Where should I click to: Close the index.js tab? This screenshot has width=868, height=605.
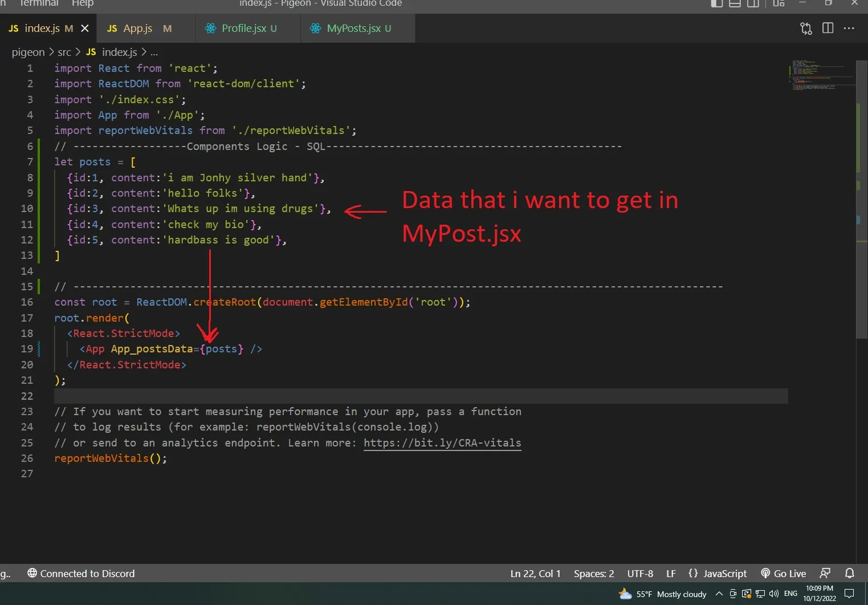click(85, 29)
